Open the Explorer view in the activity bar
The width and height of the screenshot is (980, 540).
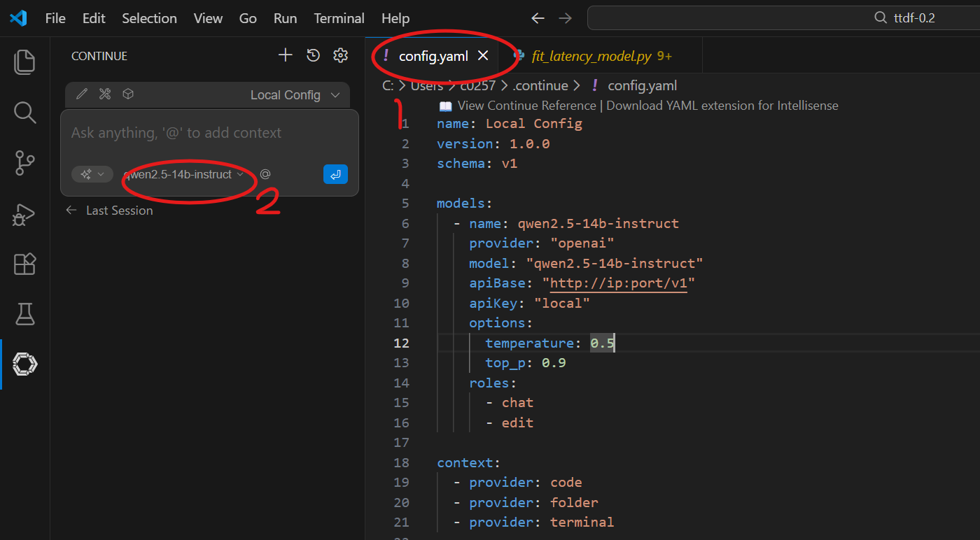[24, 62]
